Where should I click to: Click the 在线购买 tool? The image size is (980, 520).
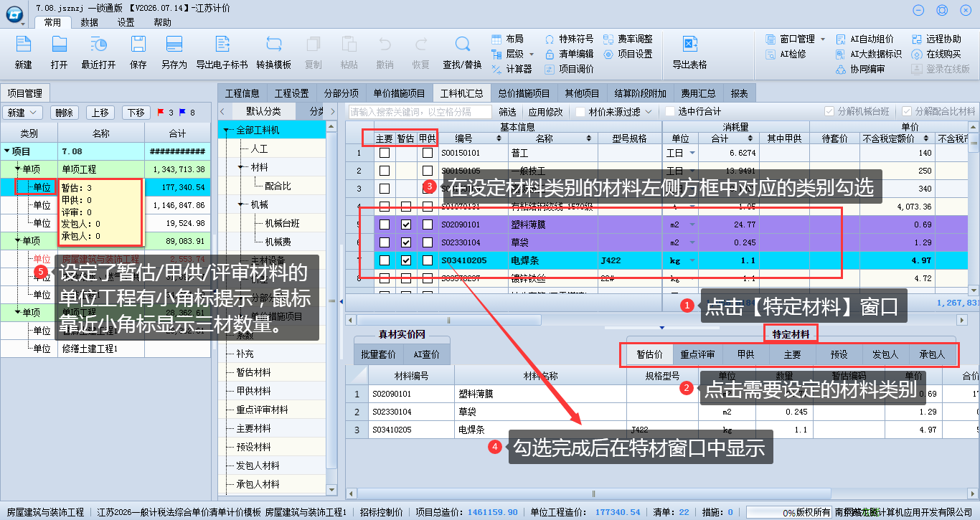(936, 54)
